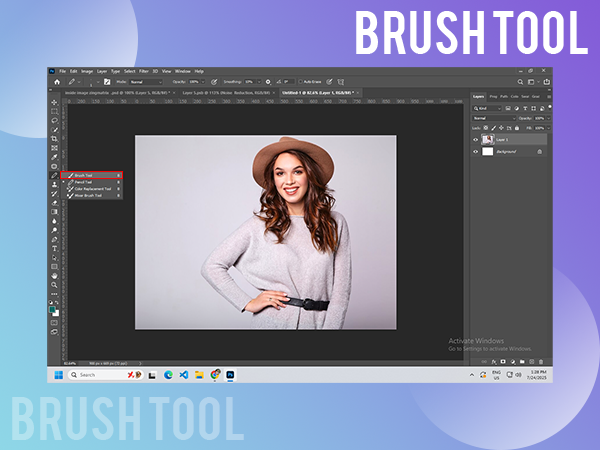Screen dimensions: 600x450
Task: Enable the Auto Erase checkbox
Action: tap(300, 82)
